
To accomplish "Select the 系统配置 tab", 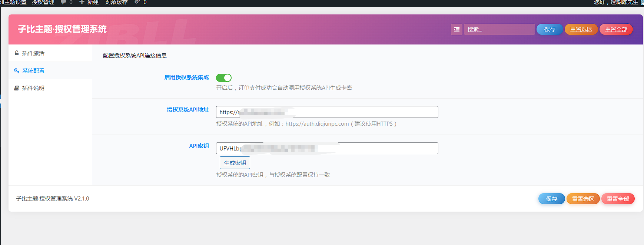I will tap(50, 70).
